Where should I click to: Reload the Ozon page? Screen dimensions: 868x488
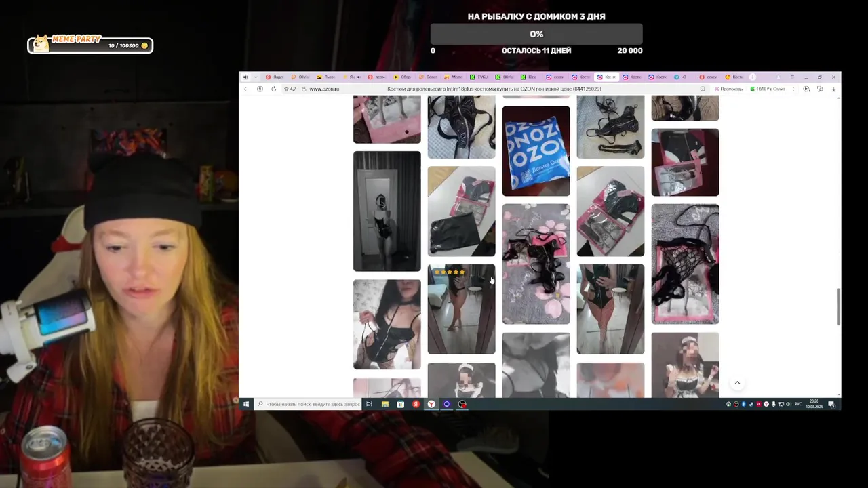(x=274, y=89)
